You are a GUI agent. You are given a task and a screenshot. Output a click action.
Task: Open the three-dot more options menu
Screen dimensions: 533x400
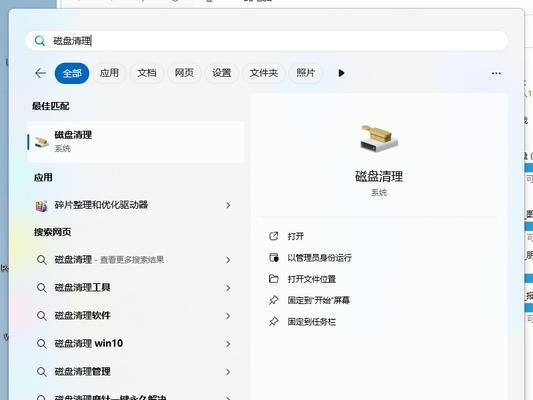click(x=496, y=73)
